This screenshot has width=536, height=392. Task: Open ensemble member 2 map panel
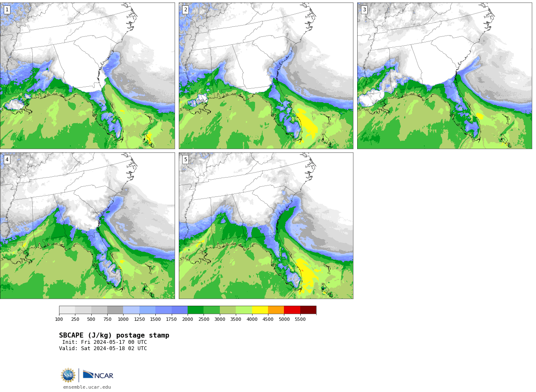[x=266, y=76]
